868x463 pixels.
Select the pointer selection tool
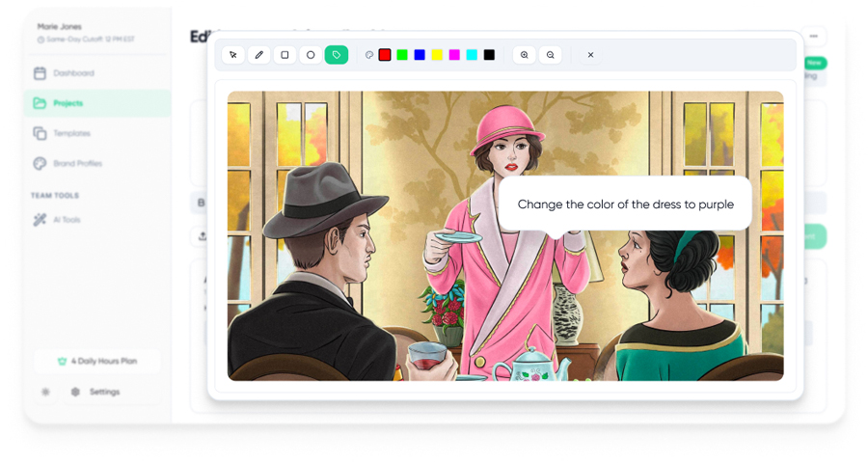[x=233, y=55]
